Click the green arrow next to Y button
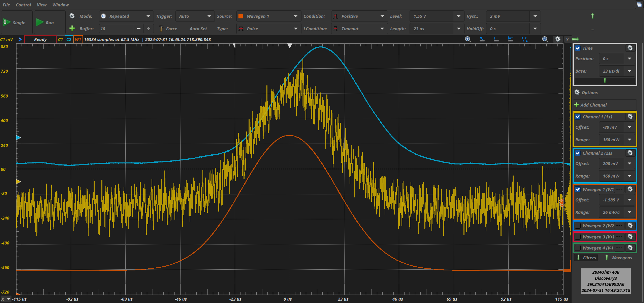Image resolution: width=644 pixels, height=303 pixels. click(x=575, y=39)
